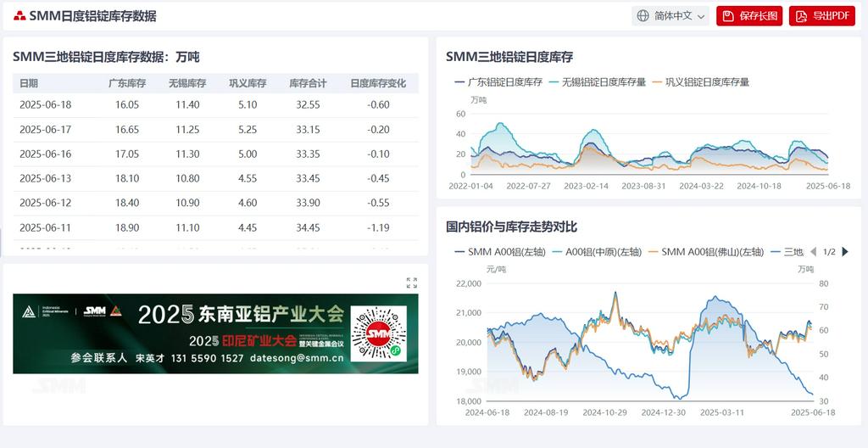Click the -1.19 daily change value
The height and width of the screenshot is (448, 868).
[378, 227]
